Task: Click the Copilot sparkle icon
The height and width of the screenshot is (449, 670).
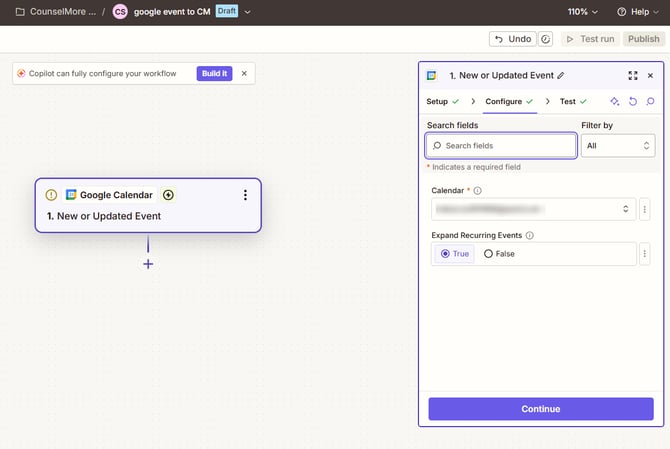Action: (x=21, y=73)
